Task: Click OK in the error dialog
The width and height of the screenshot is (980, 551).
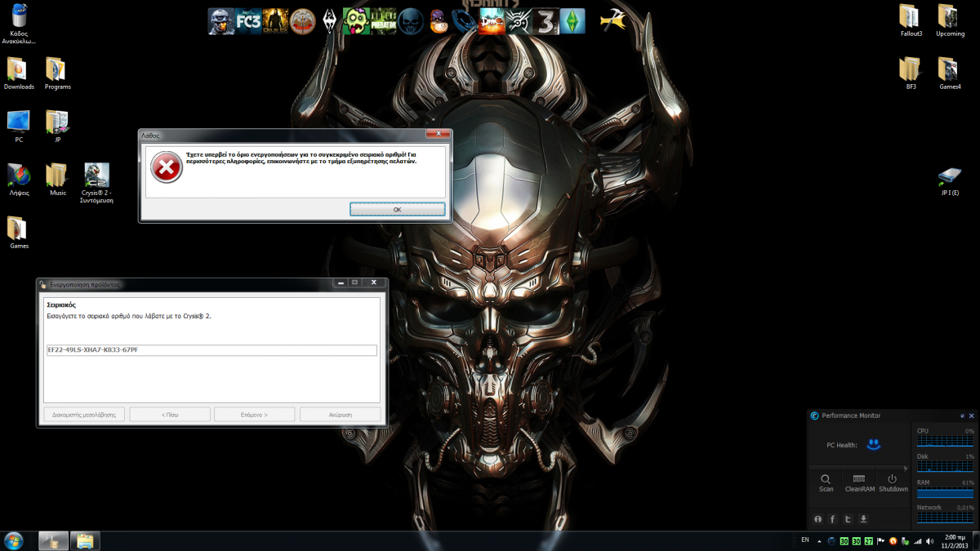Action: tap(397, 210)
